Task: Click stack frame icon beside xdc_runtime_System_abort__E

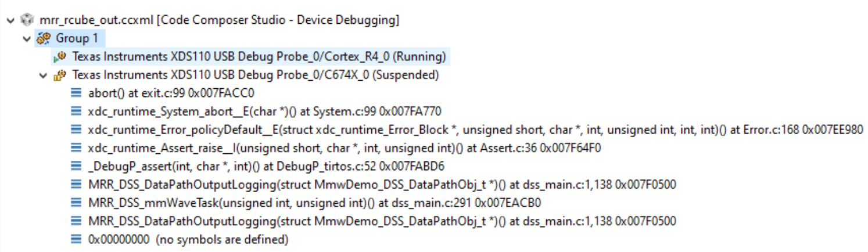Action: [76, 111]
